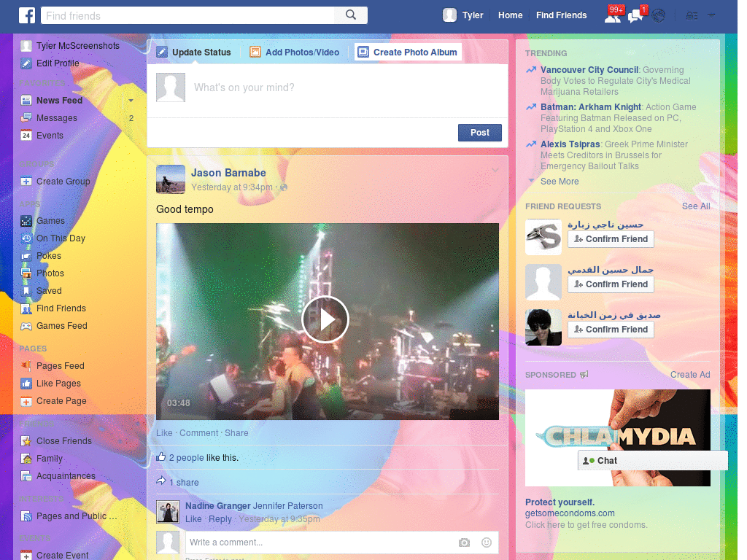Click the Events calendar icon
This screenshot has width=747, height=560.
tap(26, 136)
